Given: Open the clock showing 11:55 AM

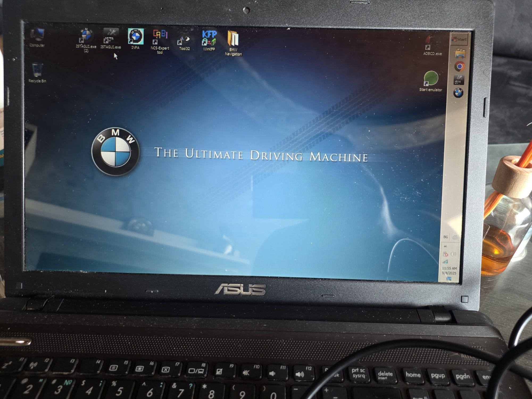Looking at the screenshot, I should pos(449,271).
